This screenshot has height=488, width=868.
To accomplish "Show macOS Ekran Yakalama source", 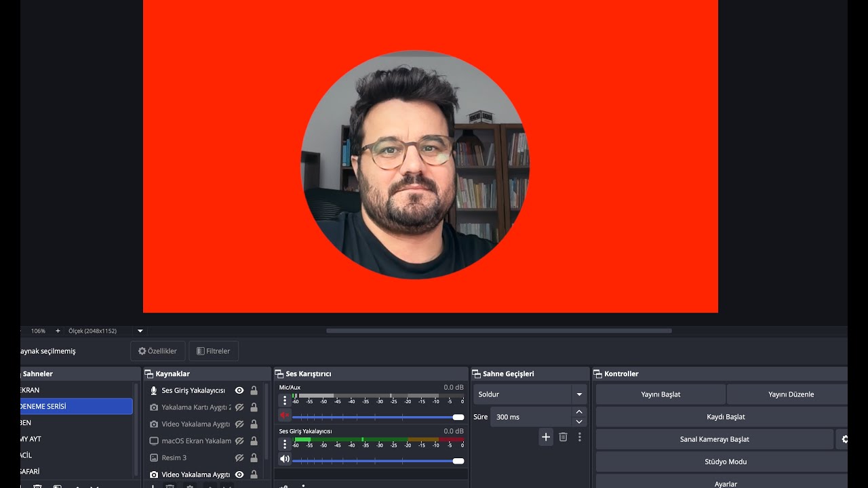I will coord(239,441).
